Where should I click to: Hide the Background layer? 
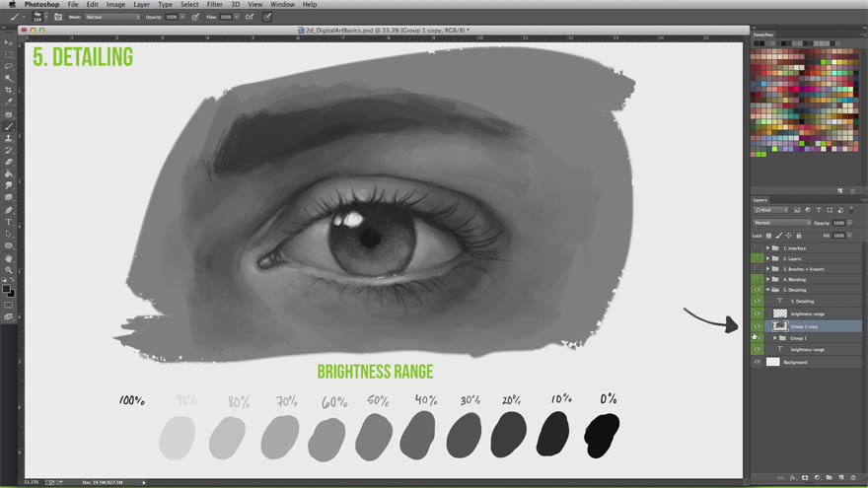pos(757,362)
